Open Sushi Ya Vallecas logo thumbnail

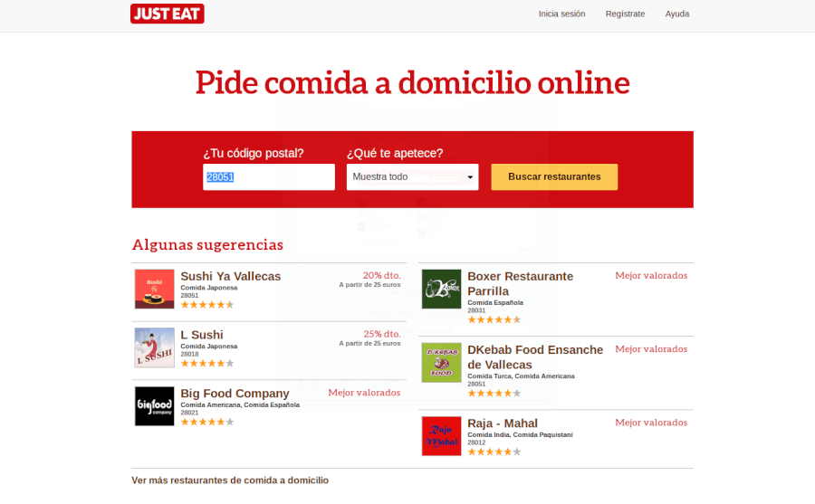click(154, 289)
